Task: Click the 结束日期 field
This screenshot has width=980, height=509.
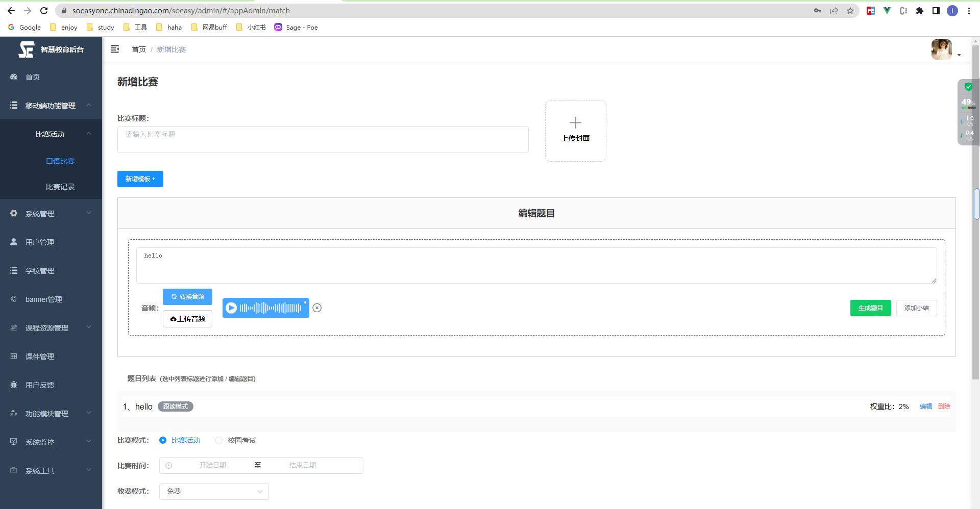Action: tap(303, 466)
